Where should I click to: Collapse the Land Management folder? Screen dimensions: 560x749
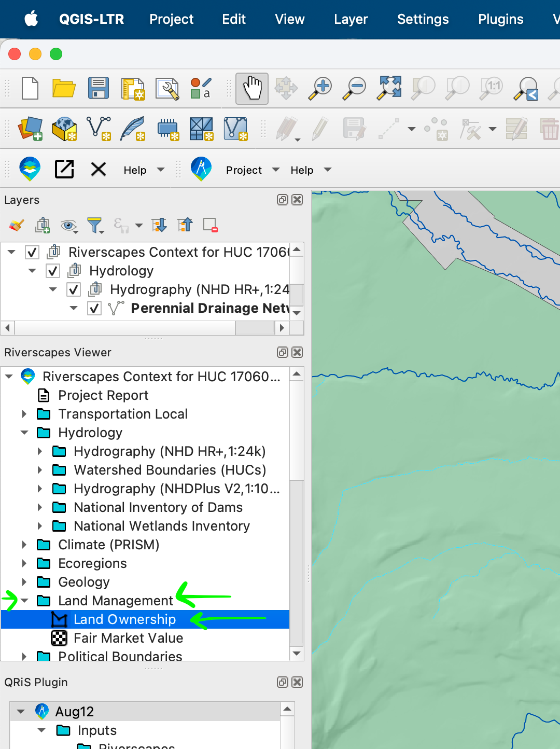(x=24, y=601)
